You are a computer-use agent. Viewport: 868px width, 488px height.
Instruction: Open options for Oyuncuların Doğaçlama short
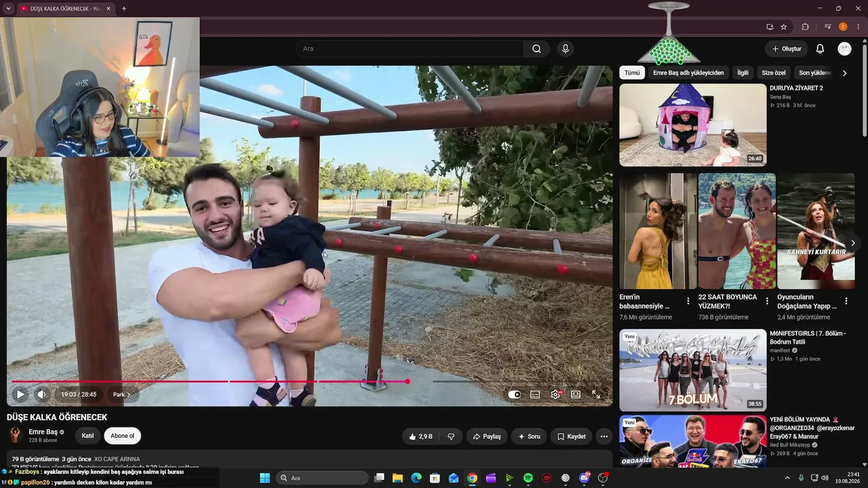846,301
